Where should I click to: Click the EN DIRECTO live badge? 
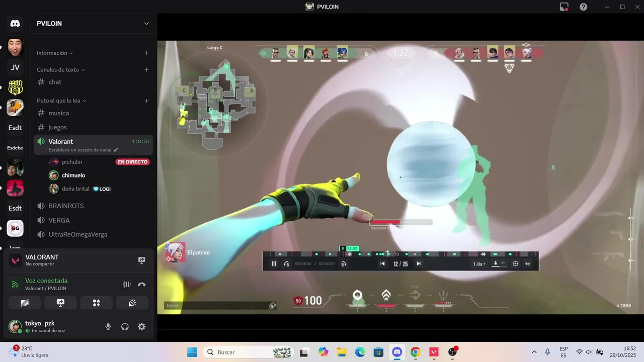tap(133, 162)
